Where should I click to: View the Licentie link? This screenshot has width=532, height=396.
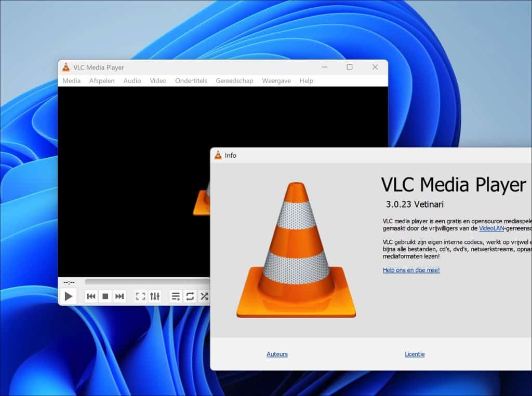415,354
